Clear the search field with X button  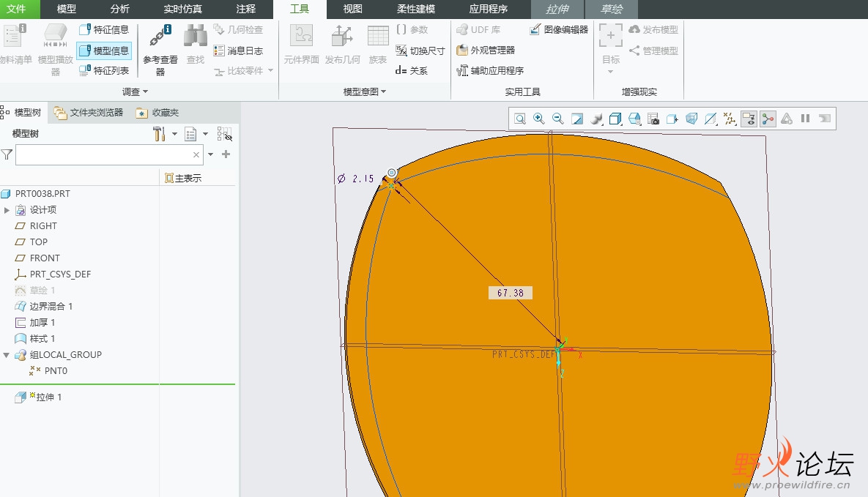click(x=196, y=155)
